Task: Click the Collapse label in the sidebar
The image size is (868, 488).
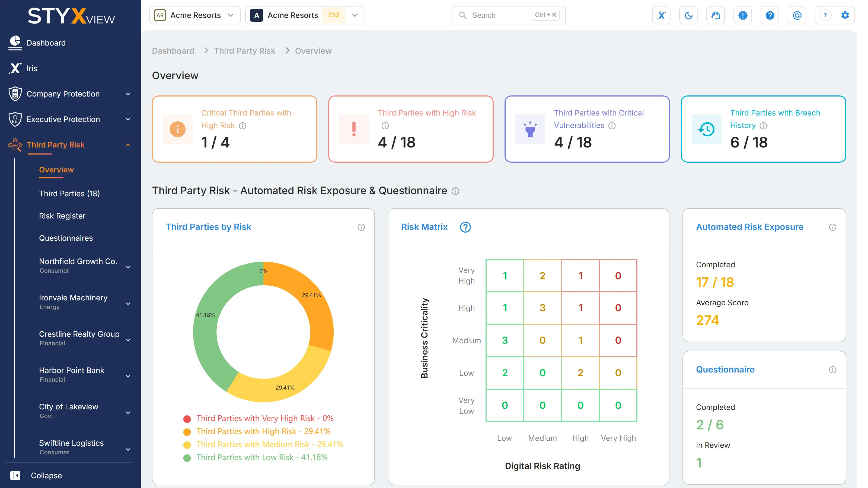Action: pos(46,476)
